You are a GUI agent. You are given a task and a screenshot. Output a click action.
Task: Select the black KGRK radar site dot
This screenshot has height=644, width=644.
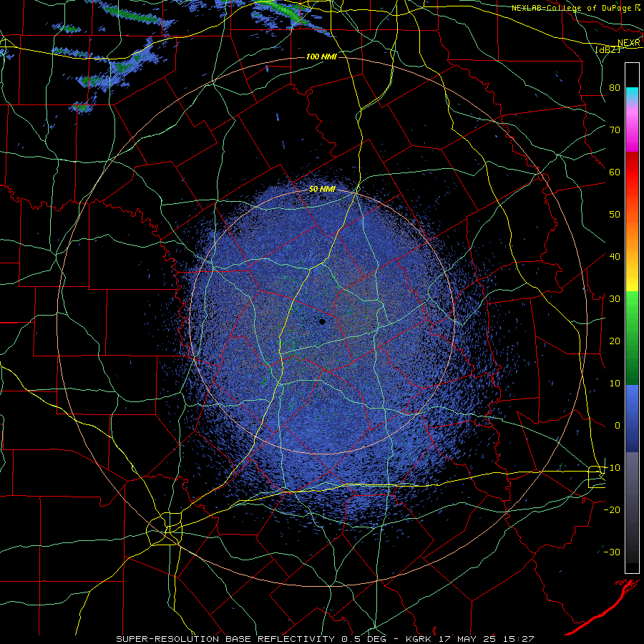pos(322,321)
